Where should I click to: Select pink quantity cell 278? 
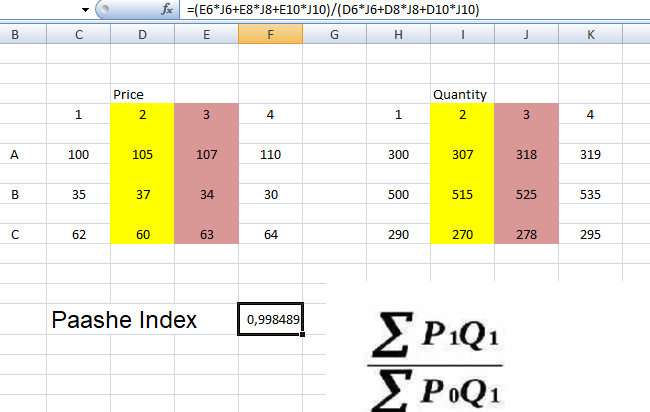[525, 233]
